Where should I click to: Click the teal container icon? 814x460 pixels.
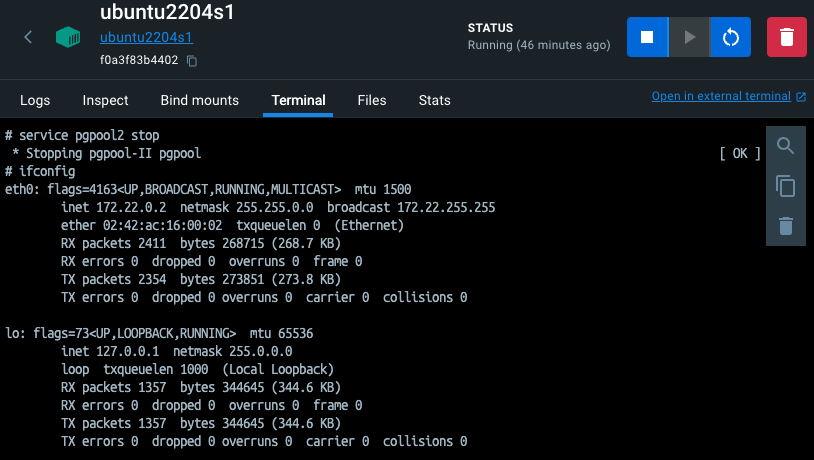[x=68, y=38]
